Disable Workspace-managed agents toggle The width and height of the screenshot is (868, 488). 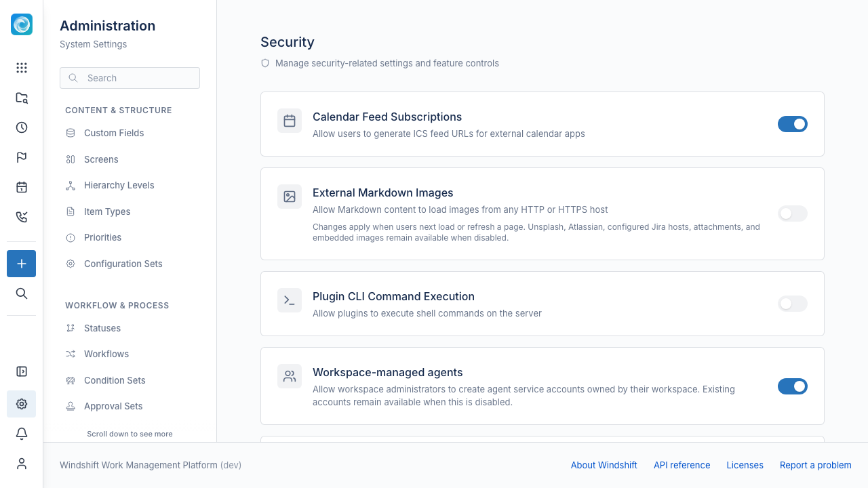[x=793, y=386]
